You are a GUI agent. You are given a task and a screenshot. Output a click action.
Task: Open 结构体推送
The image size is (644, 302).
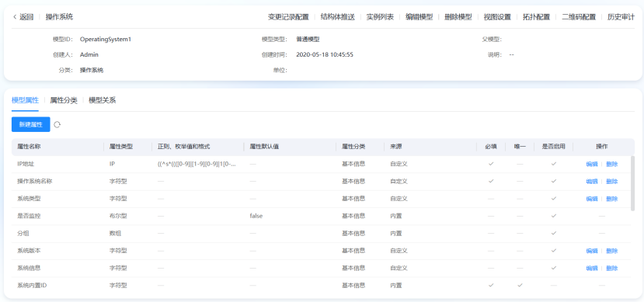click(x=338, y=17)
